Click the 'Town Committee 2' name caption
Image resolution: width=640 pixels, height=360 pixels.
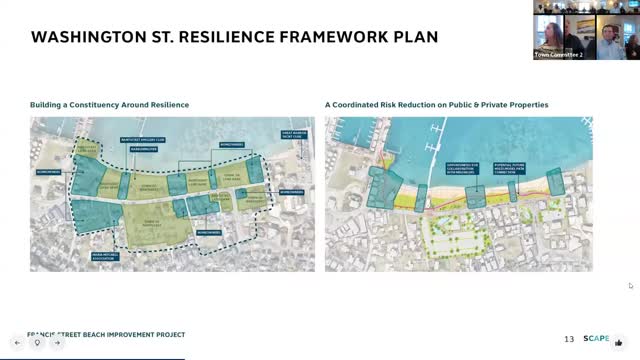[x=559, y=55]
